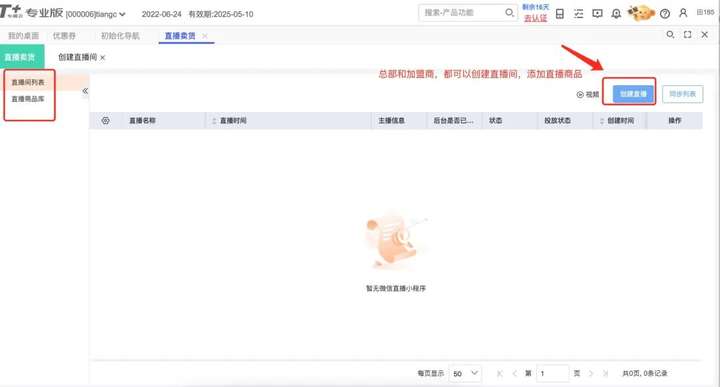
Task: Play the 视频 tutorial video
Action: (x=588, y=95)
